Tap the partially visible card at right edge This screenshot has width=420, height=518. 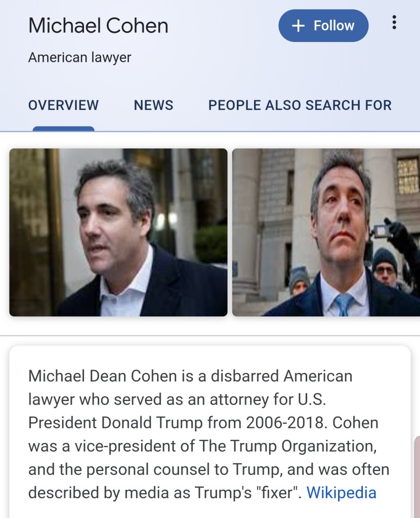tap(417, 476)
